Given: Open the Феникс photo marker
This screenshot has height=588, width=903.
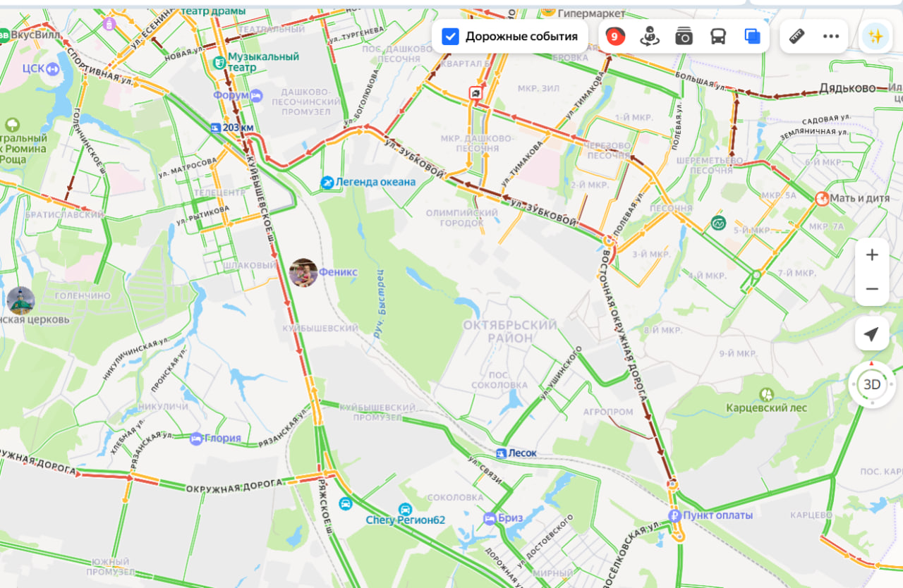Looking at the screenshot, I should tap(303, 272).
